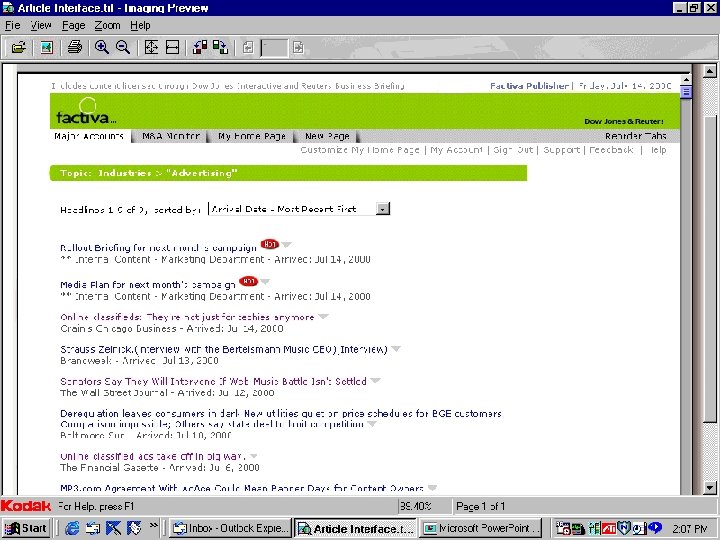Zoom out with the minus magnifier
Viewport: 720px width, 540px height.
(x=123, y=47)
